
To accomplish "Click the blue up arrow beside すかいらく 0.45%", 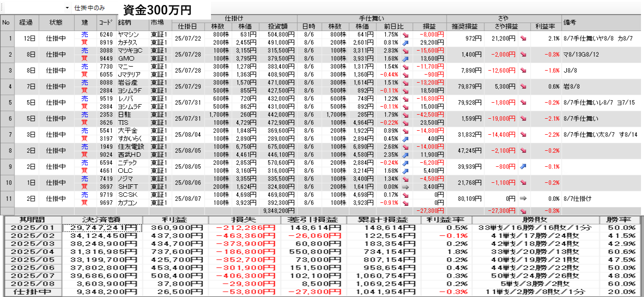I will 405,139.
